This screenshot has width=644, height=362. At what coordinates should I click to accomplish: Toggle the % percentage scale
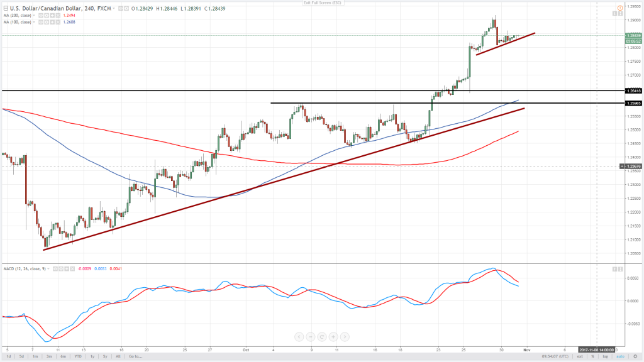point(592,356)
